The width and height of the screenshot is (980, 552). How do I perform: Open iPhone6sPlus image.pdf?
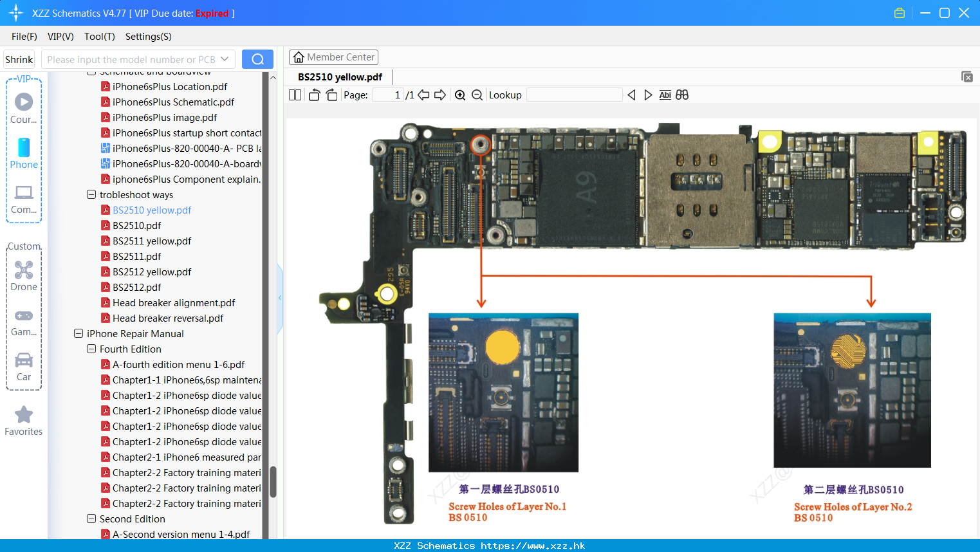(165, 117)
